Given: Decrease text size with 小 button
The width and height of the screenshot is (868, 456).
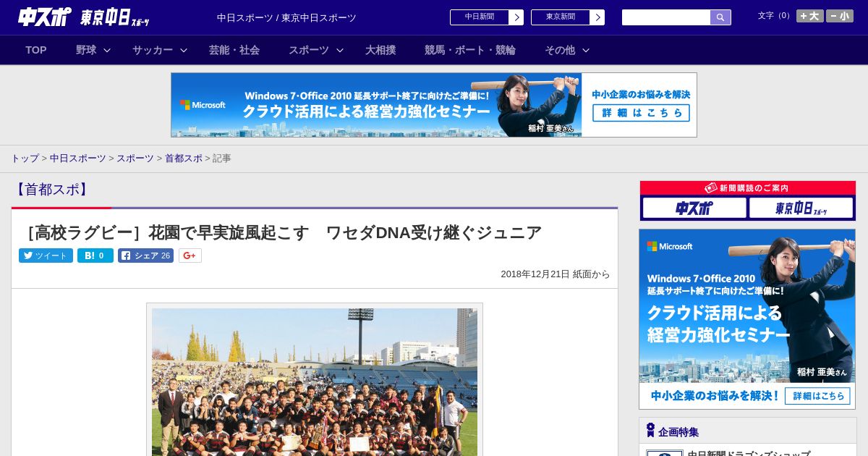Looking at the screenshot, I should click(x=840, y=16).
